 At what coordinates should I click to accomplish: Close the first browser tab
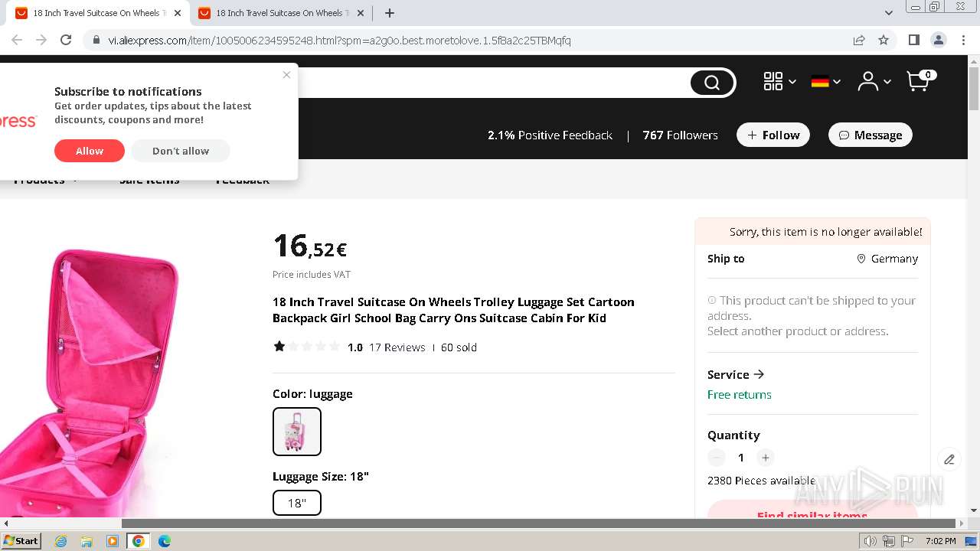coord(178,13)
